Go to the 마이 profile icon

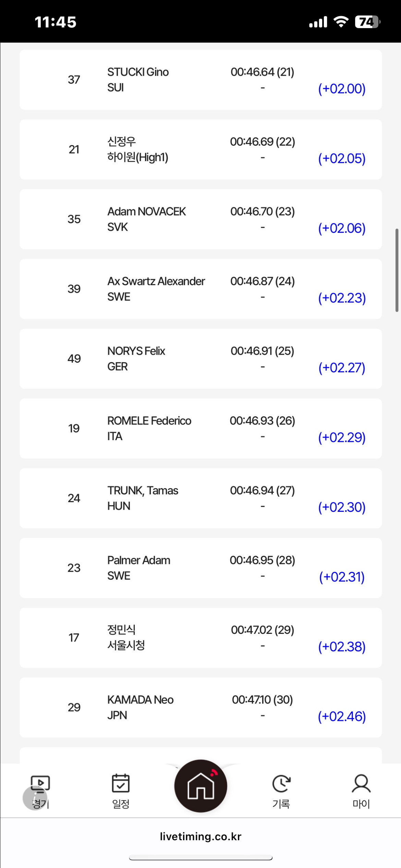pos(361,783)
